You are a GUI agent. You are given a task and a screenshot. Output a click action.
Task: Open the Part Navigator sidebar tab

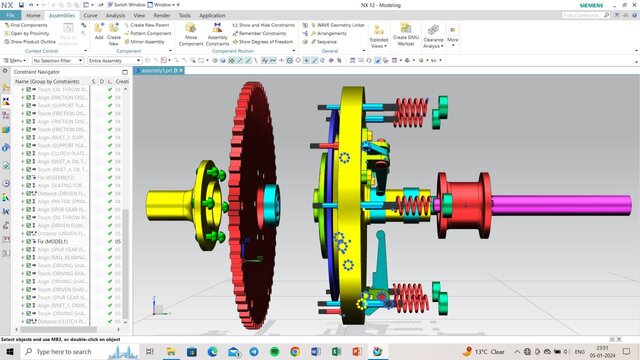point(6,116)
